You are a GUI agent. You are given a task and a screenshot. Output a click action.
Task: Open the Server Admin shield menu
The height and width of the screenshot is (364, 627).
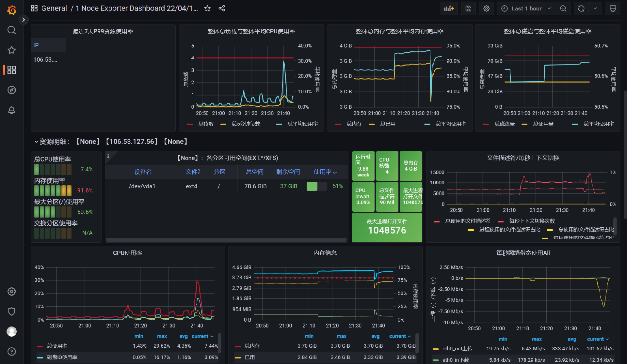[x=12, y=311]
